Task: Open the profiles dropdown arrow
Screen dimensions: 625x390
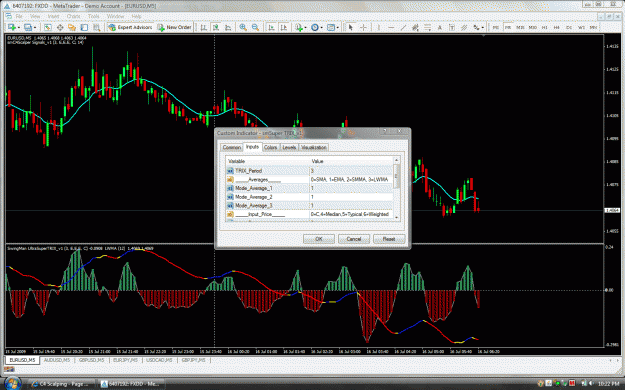Action: [35, 28]
